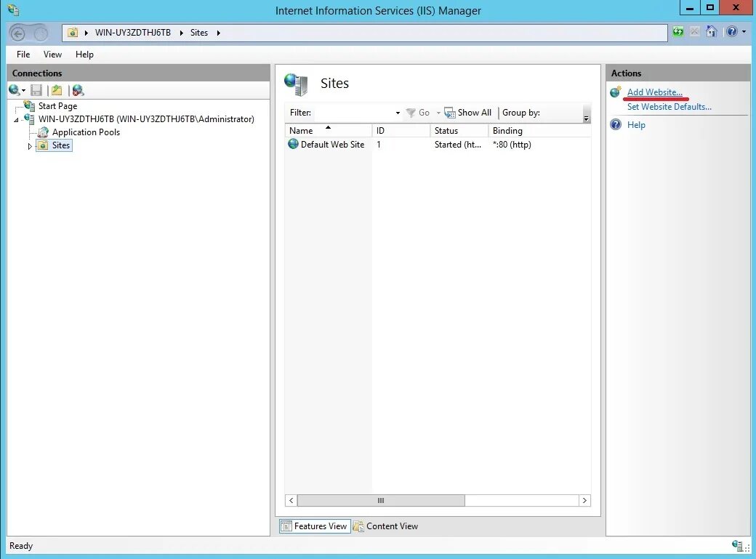Image resolution: width=756 pixels, height=559 pixels.
Task: Sort by Status column header
Action: (x=459, y=131)
